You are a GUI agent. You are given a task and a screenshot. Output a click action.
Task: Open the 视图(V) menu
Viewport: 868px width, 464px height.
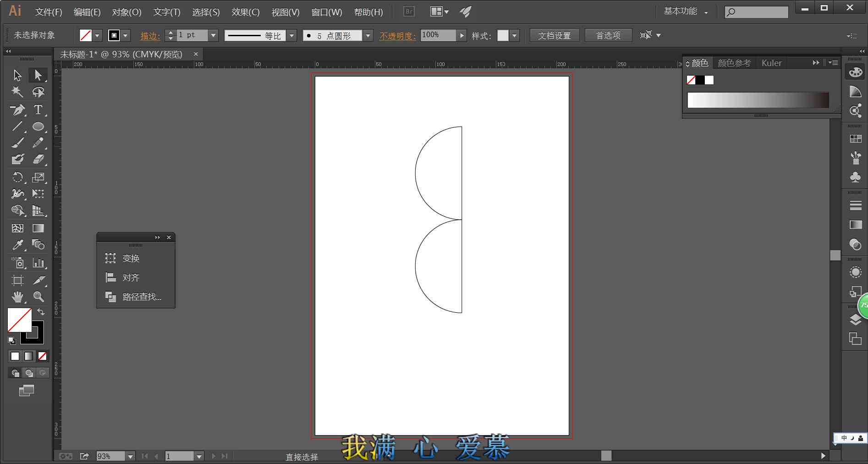286,12
